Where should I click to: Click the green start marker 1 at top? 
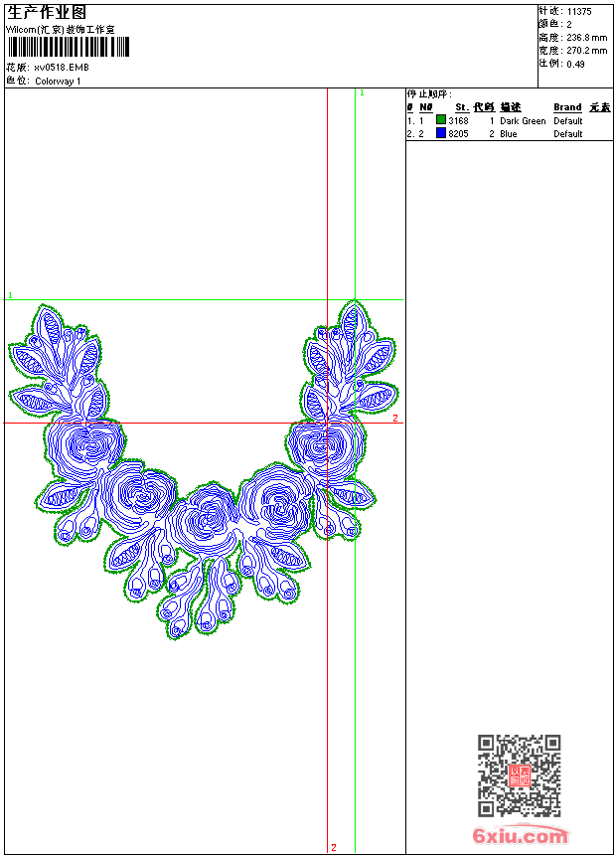tap(362, 92)
